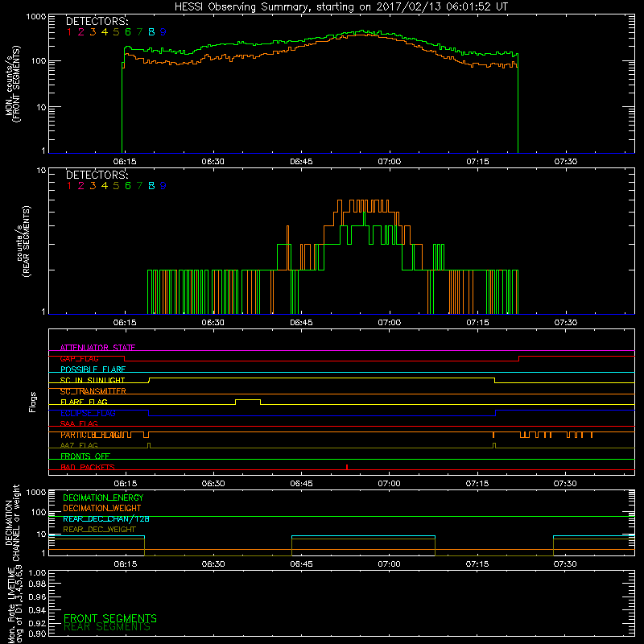Screen dimensions: 644x644
Task: Click 07:30 tick label under Flags panel
Action: click(565, 484)
